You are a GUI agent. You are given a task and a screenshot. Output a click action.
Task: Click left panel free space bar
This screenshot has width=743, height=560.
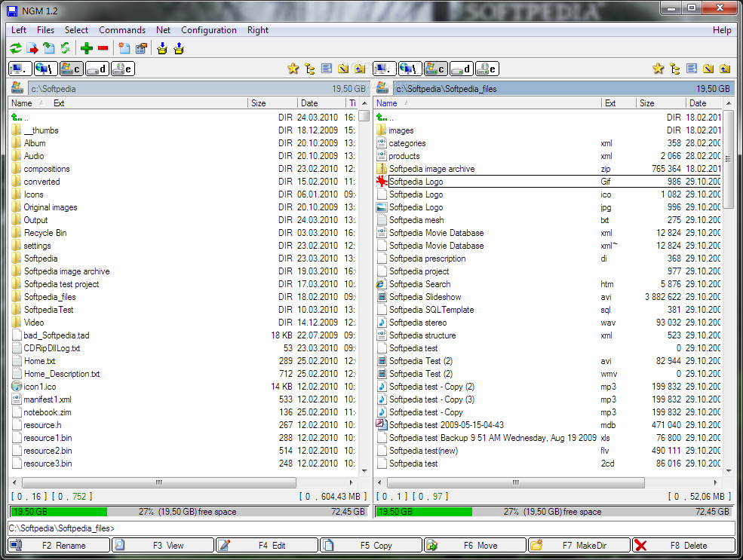189,512
